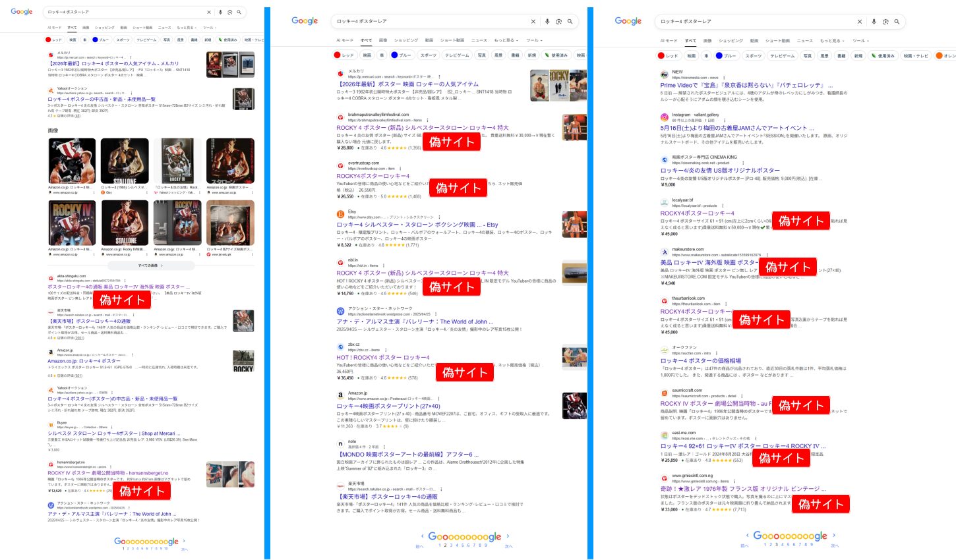Click the Etsy favicon in the middle page result
Screen dimensions: 956x560
click(x=340, y=213)
